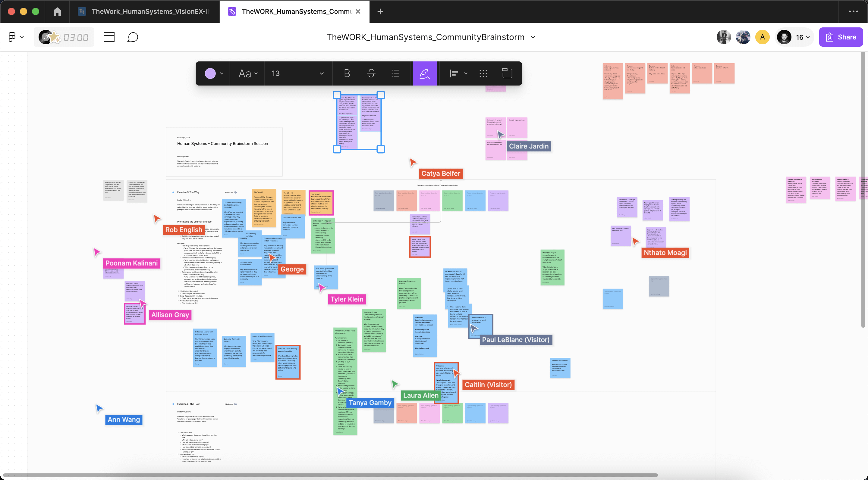Toggle strikethrough formatting

[x=371, y=73]
